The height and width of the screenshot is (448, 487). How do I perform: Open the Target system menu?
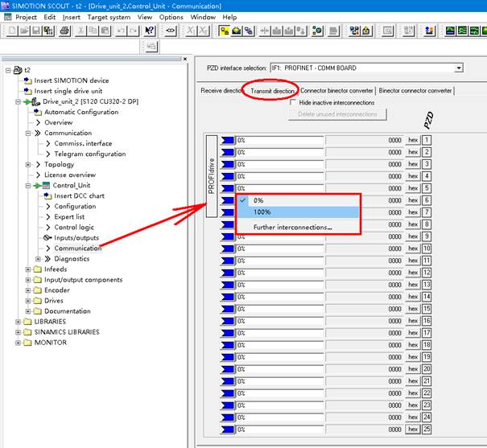point(109,17)
